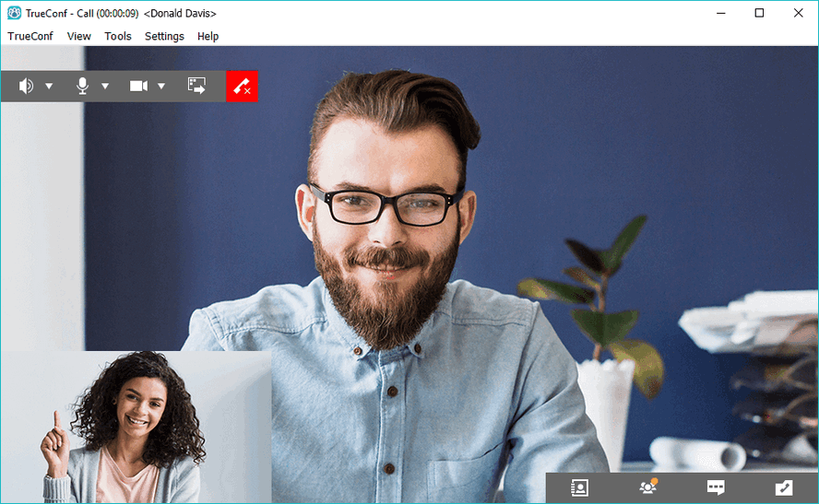End the call with the red hang-up button
Image resolution: width=819 pixels, height=504 pixels.
click(x=242, y=86)
